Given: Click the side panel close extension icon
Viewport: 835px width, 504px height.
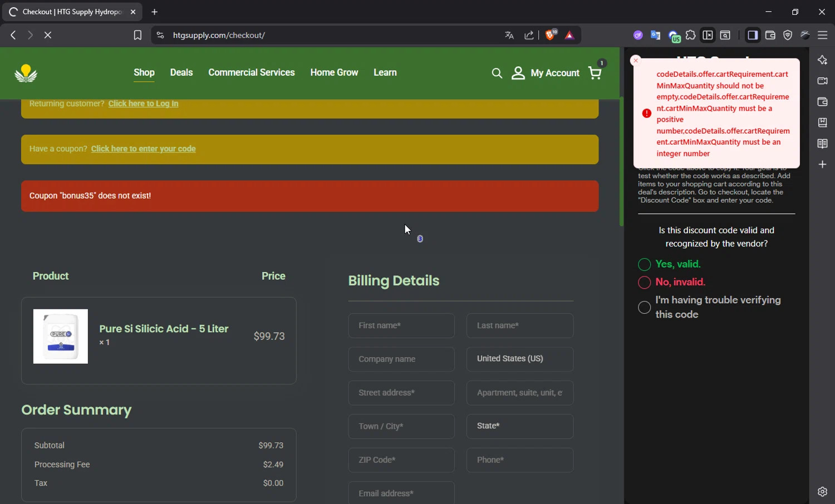Looking at the screenshot, I should tap(708, 35).
